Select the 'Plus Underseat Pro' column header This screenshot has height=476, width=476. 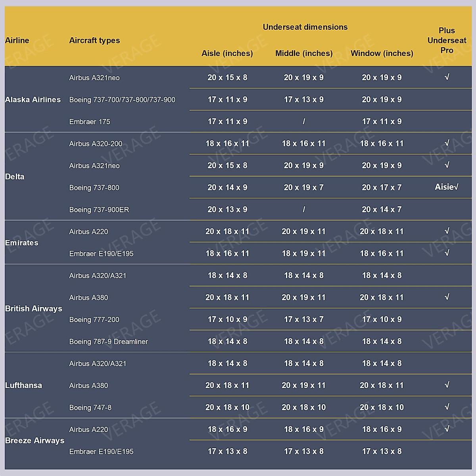point(447,40)
